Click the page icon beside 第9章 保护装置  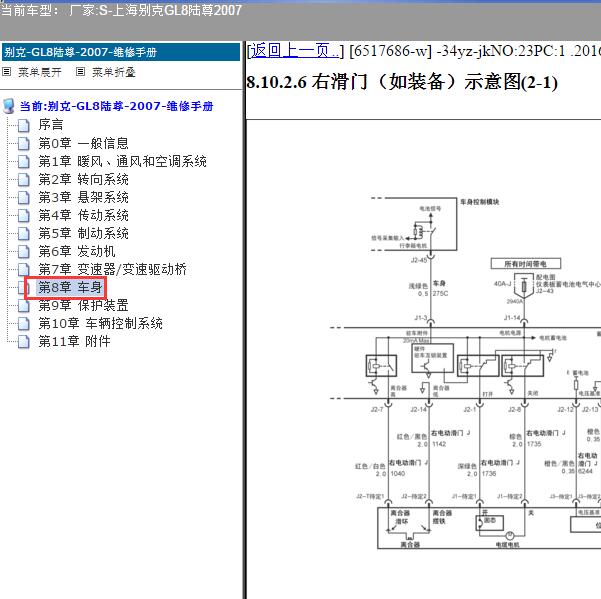pyautogui.click(x=23, y=305)
